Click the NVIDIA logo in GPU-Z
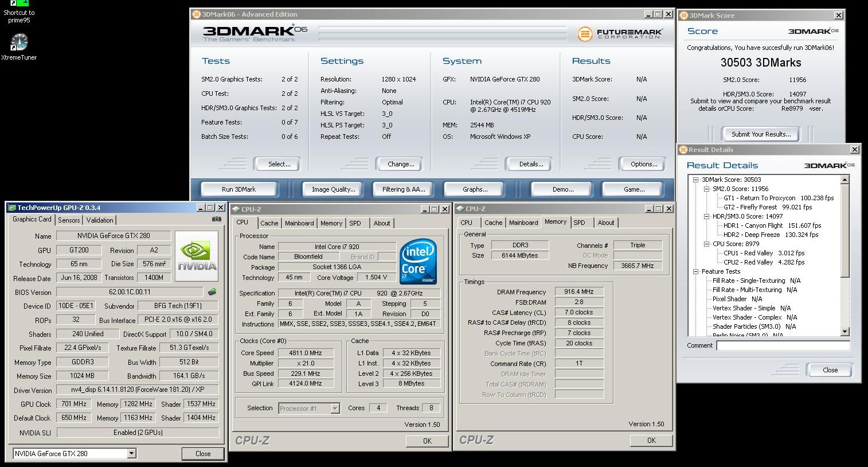The height and width of the screenshot is (467, 868). click(x=197, y=256)
